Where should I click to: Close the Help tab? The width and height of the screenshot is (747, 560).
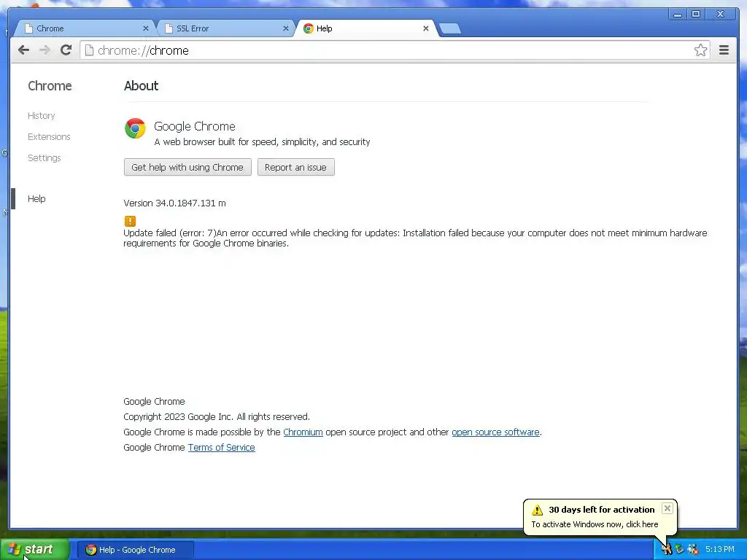426,28
